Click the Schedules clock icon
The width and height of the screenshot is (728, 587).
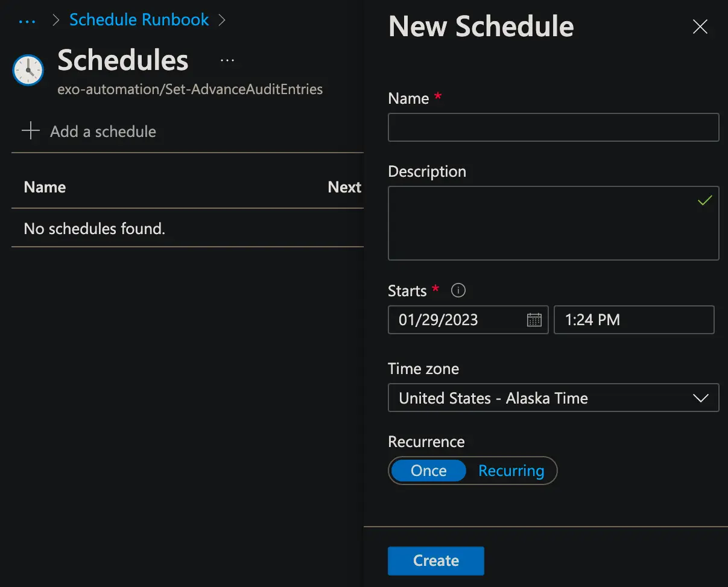click(28, 70)
